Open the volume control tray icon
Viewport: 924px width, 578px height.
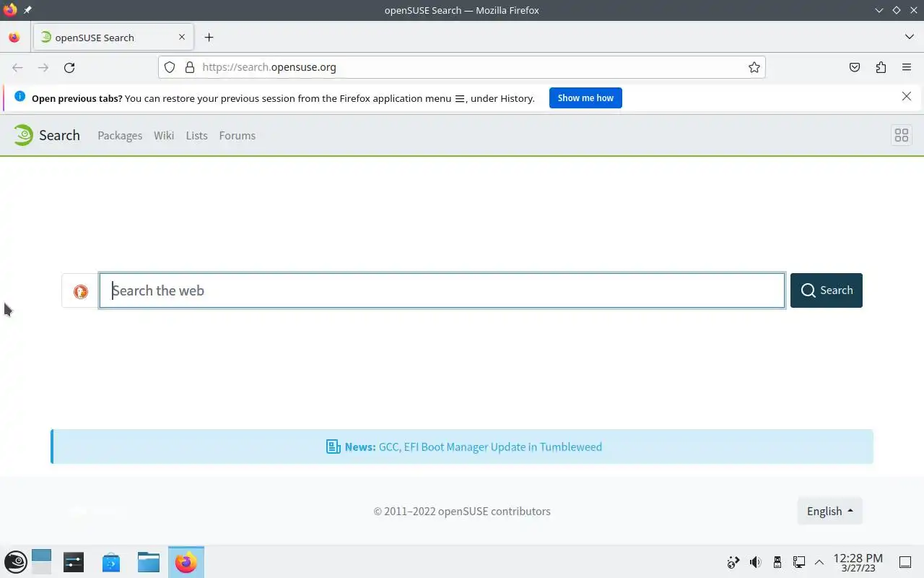pyautogui.click(x=755, y=562)
